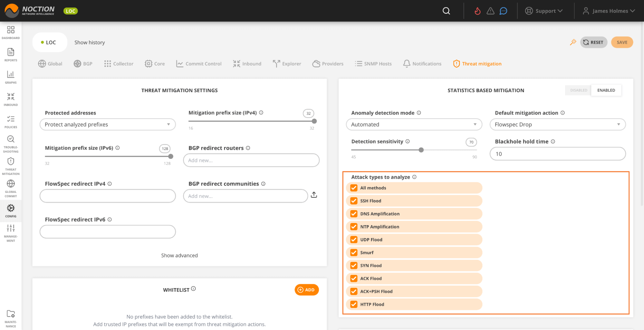644x330 pixels.
Task: Open the chat messages icon
Action: tap(503, 11)
